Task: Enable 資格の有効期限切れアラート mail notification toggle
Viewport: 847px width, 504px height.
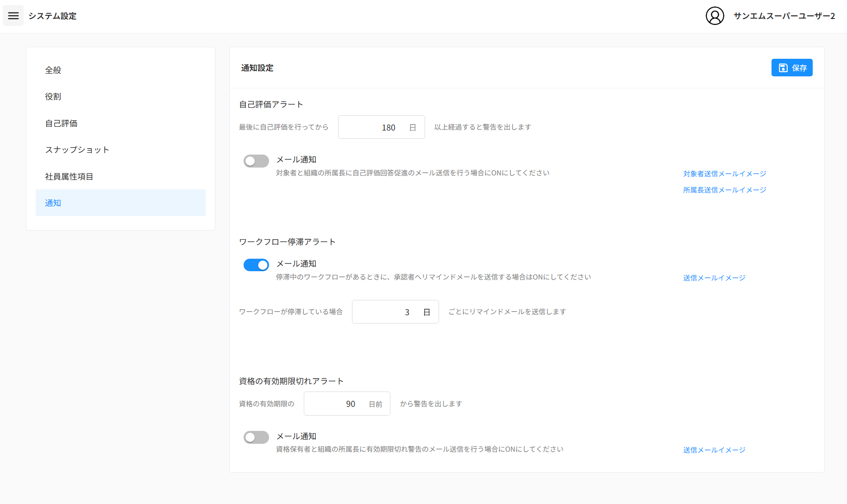Action: [256, 437]
